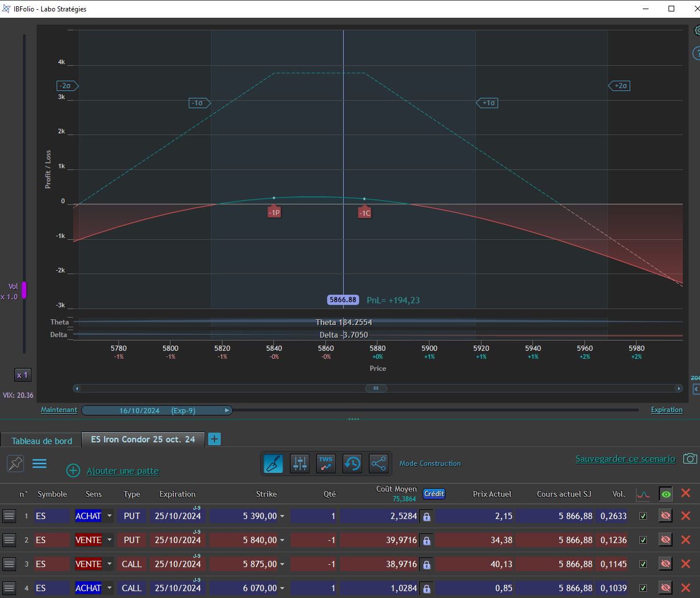Click the camera screenshot icon

(690, 459)
